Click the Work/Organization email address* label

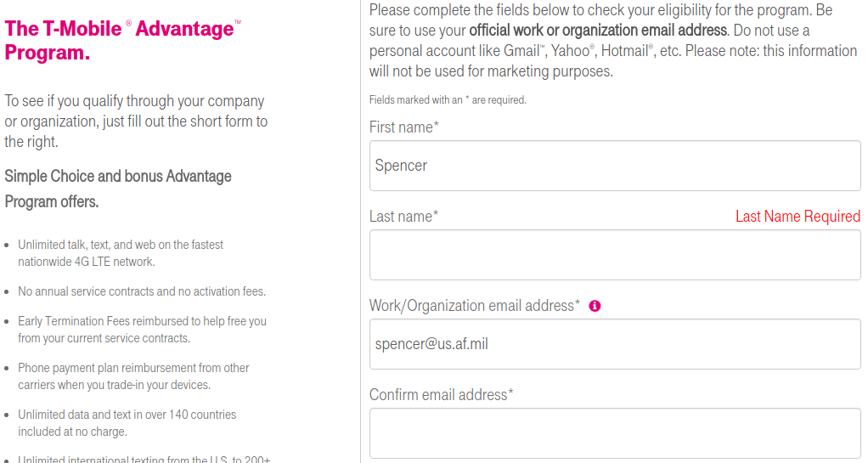click(x=475, y=306)
